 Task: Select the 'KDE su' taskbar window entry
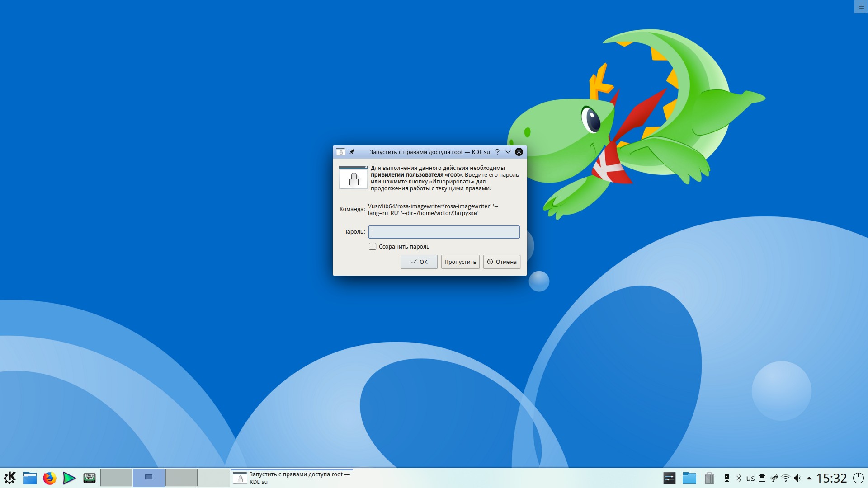(x=292, y=478)
